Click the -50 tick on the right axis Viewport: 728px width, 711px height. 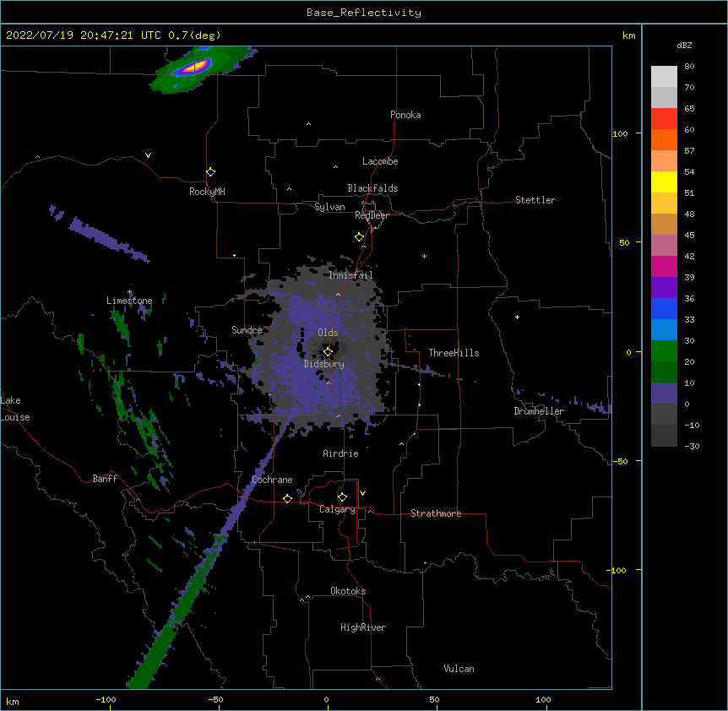[620, 461]
